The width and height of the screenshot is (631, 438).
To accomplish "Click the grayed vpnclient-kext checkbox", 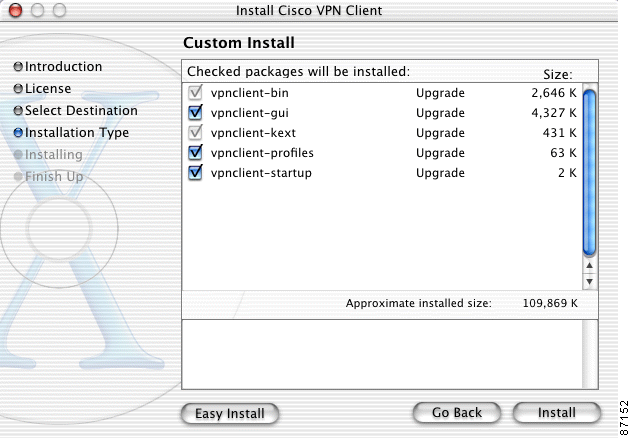I will 195,133.
